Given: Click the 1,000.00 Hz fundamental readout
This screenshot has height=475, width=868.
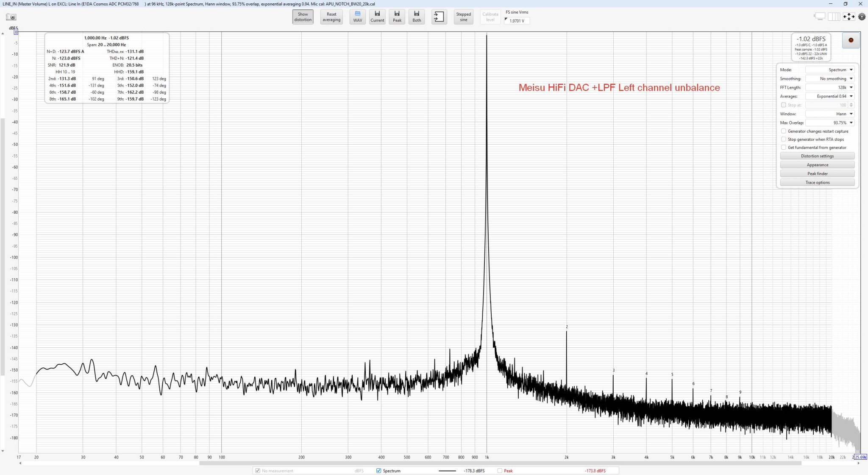Looking at the screenshot, I should [95, 38].
